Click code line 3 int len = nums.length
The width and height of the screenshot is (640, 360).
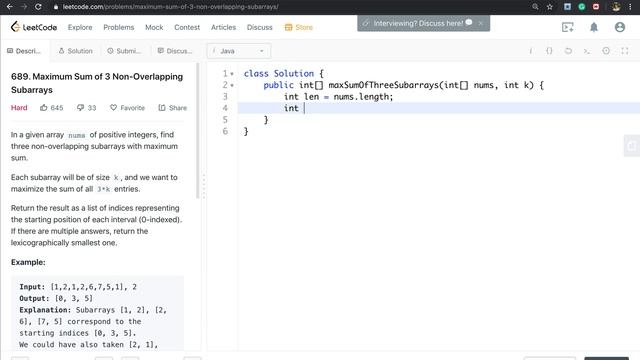[x=338, y=97]
